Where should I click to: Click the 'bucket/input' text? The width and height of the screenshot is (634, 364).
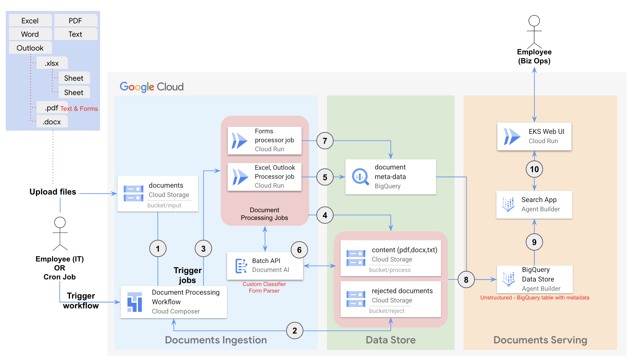coord(164,205)
